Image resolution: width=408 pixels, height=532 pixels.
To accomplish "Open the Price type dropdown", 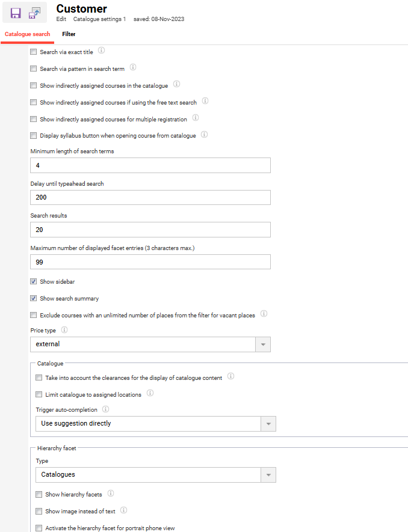I will tap(263, 344).
